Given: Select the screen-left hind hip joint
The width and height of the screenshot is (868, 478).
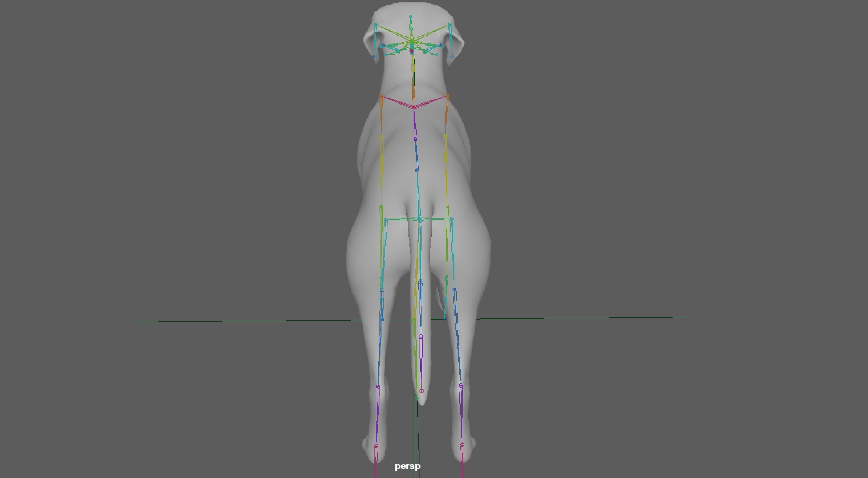Looking at the screenshot, I should [x=386, y=219].
